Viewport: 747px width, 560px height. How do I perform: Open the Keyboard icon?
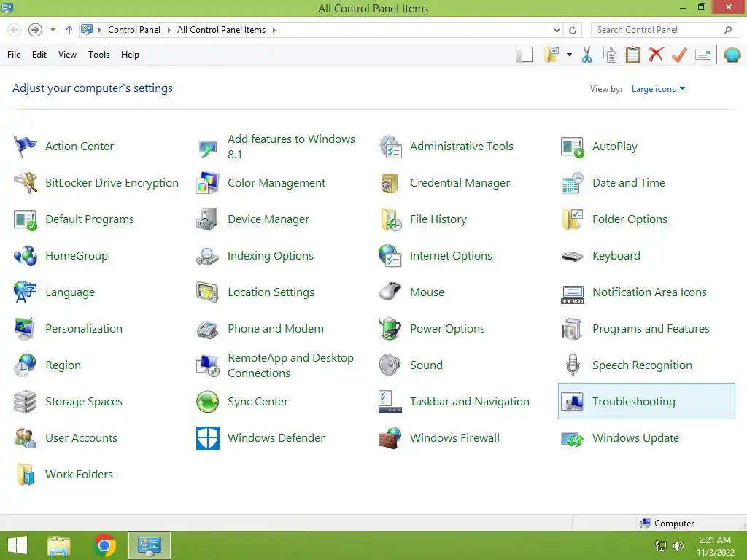coord(572,256)
